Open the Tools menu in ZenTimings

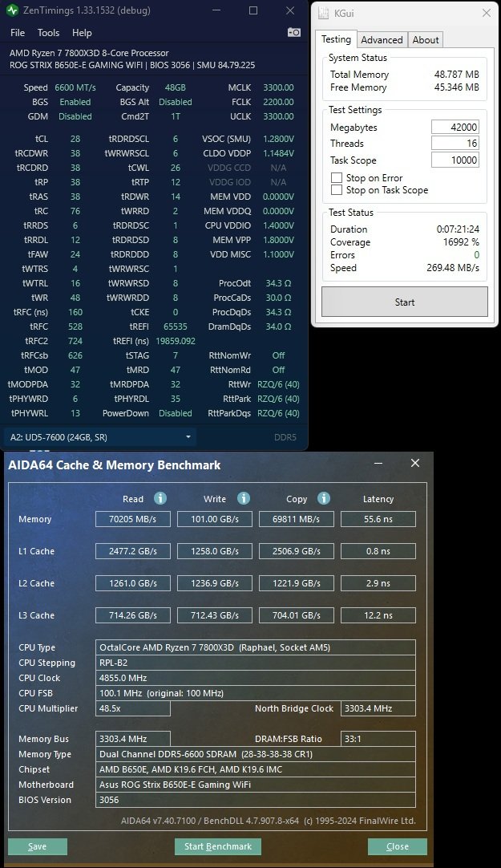[x=48, y=33]
